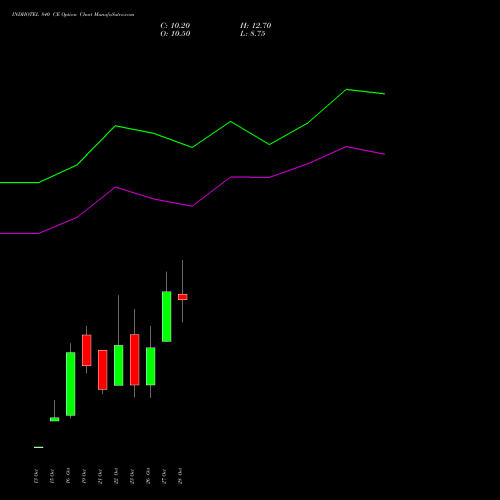The width and height of the screenshot is (500, 500).
Task: Click the high value H: 12.70
Action: point(256,26)
